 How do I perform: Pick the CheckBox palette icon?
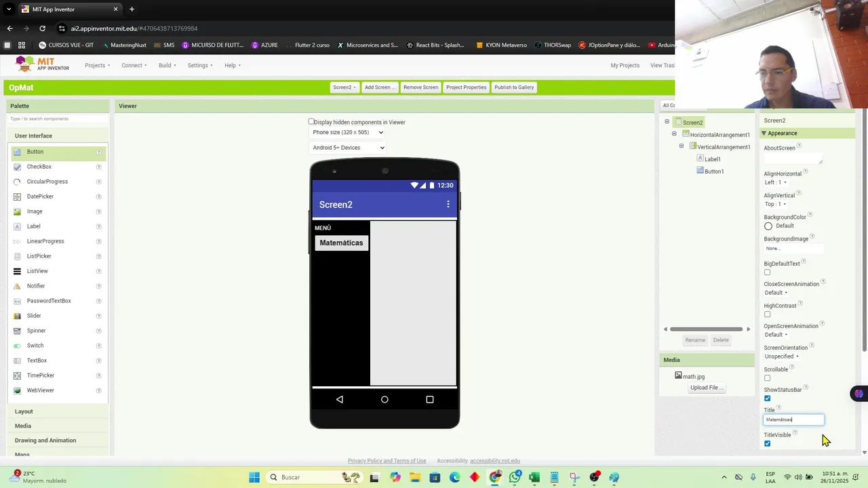click(x=18, y=167)
